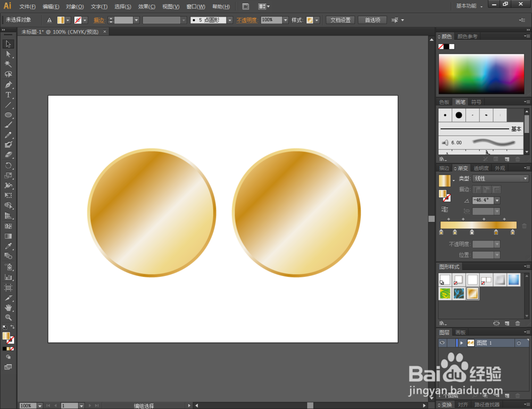Screen dimensions: 532x409
Task: Click the 文档设置 button
Action: point(340,20)
